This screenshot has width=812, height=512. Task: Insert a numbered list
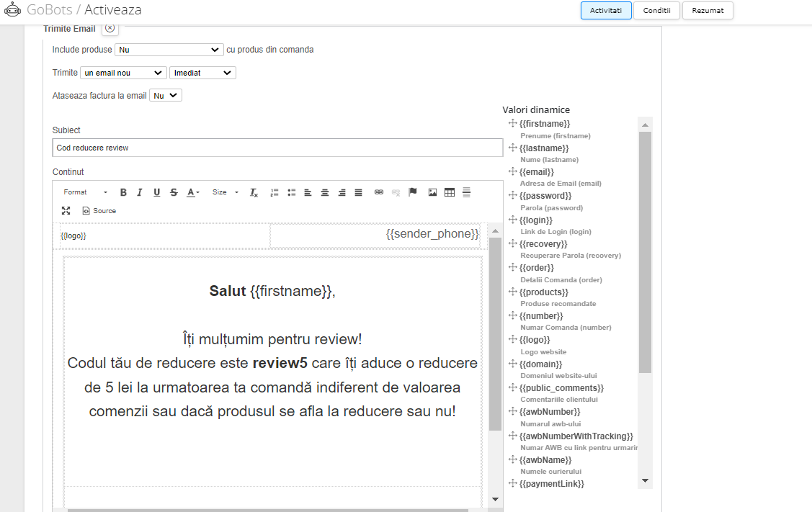275,192
